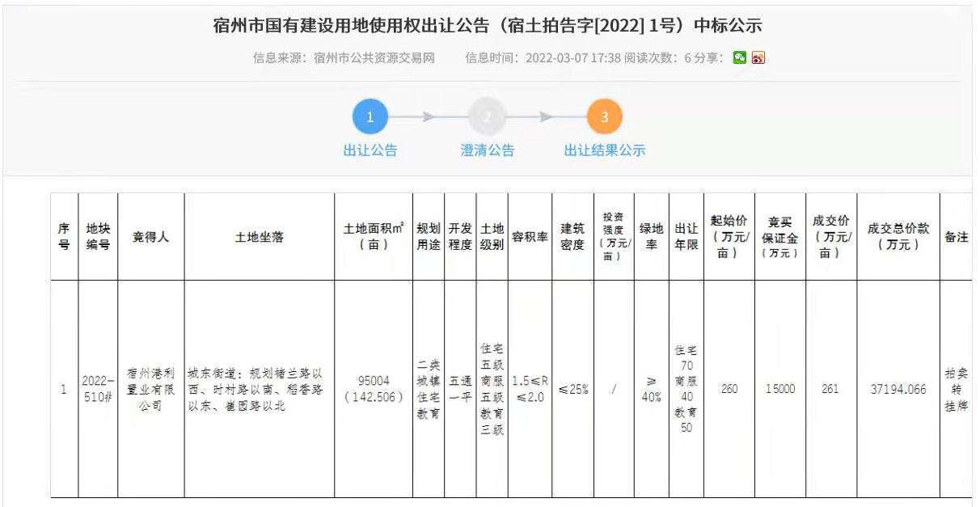Click the 2022-03-07 17:38 publish time
980x507 pixels.
pos(572,58)
